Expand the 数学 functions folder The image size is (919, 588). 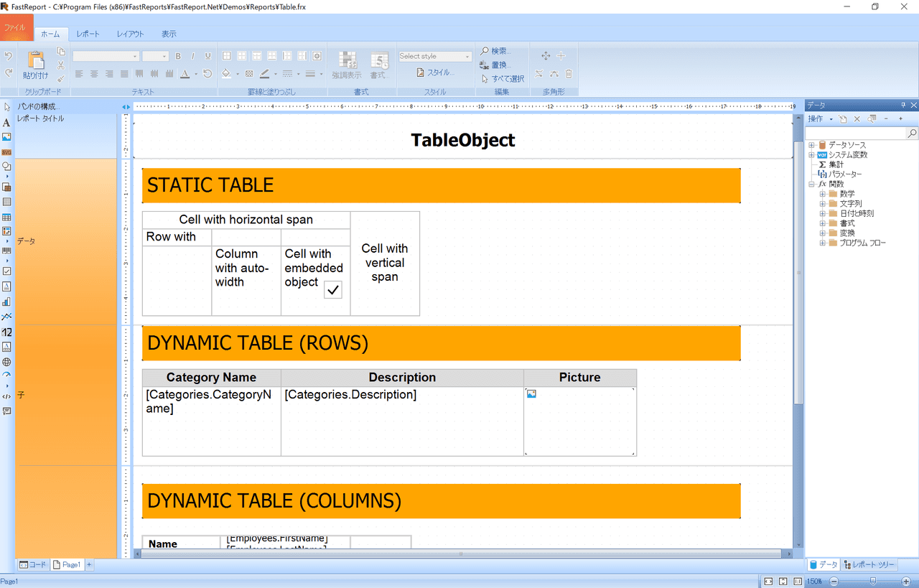pos(823,194)
